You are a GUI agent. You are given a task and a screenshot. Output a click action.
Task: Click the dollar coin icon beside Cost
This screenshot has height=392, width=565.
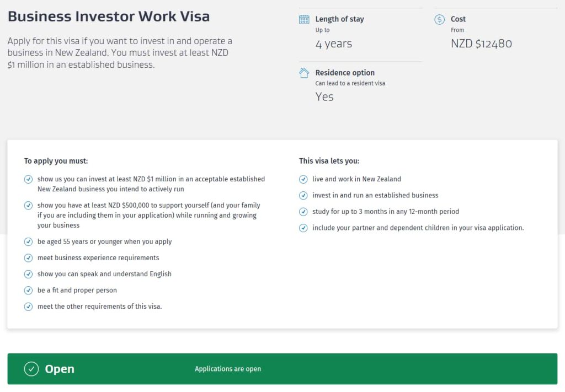click(440, 19)
